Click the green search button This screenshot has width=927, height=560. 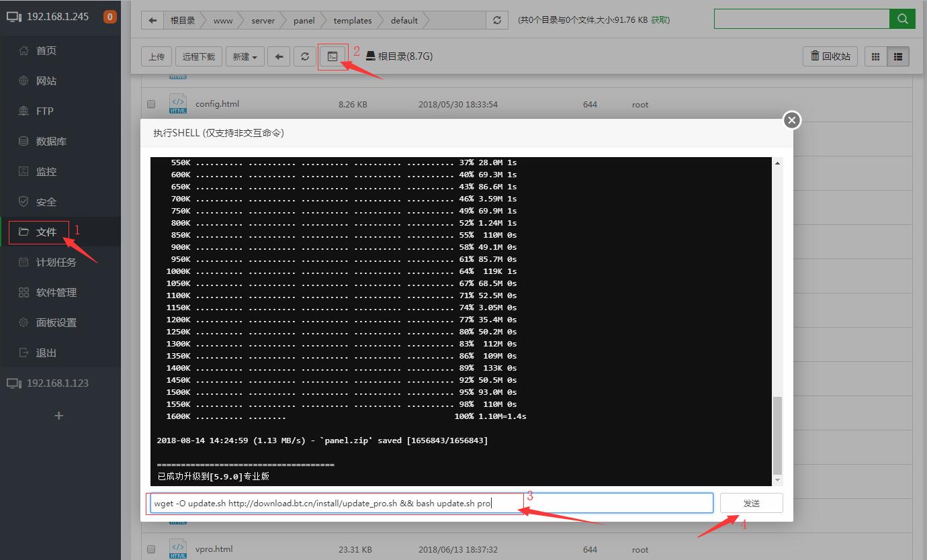(902, 19)
